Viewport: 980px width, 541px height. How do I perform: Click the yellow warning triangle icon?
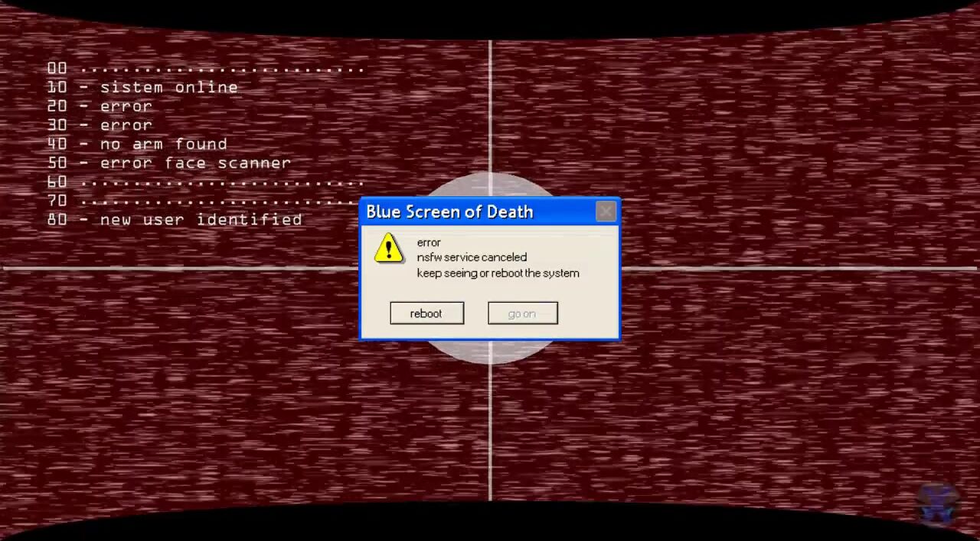click(389, 249)
